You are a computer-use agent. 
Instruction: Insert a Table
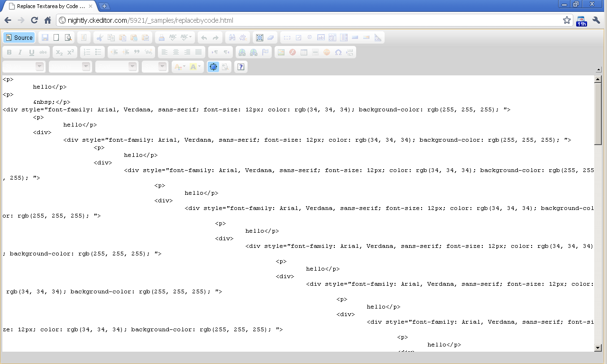point(303,52)
